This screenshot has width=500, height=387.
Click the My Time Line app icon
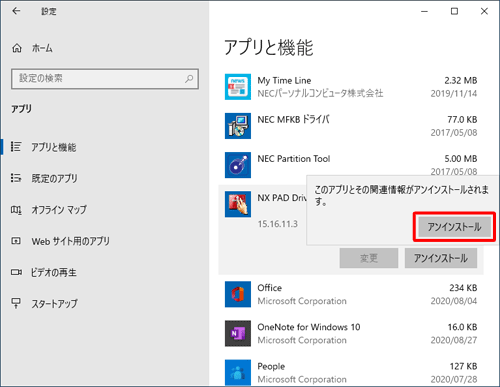tap(238, 87)
